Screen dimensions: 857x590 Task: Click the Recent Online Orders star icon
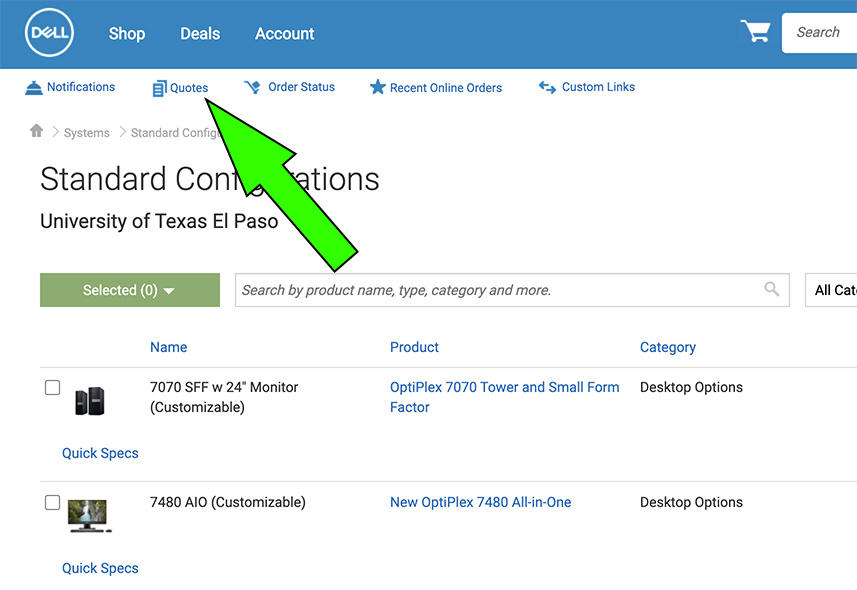tap(377, 87)
